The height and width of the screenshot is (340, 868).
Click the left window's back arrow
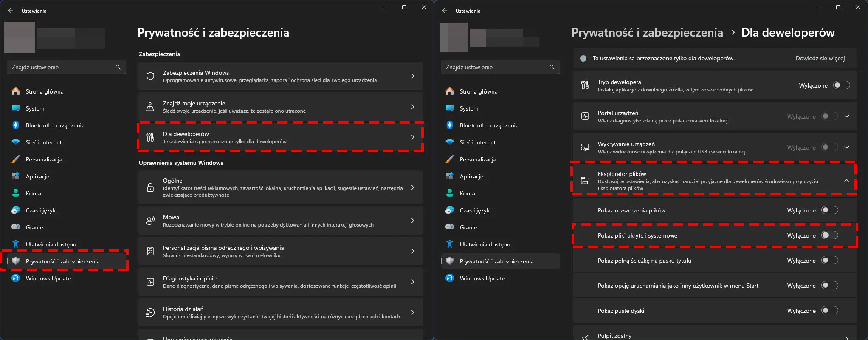point(11,11)
